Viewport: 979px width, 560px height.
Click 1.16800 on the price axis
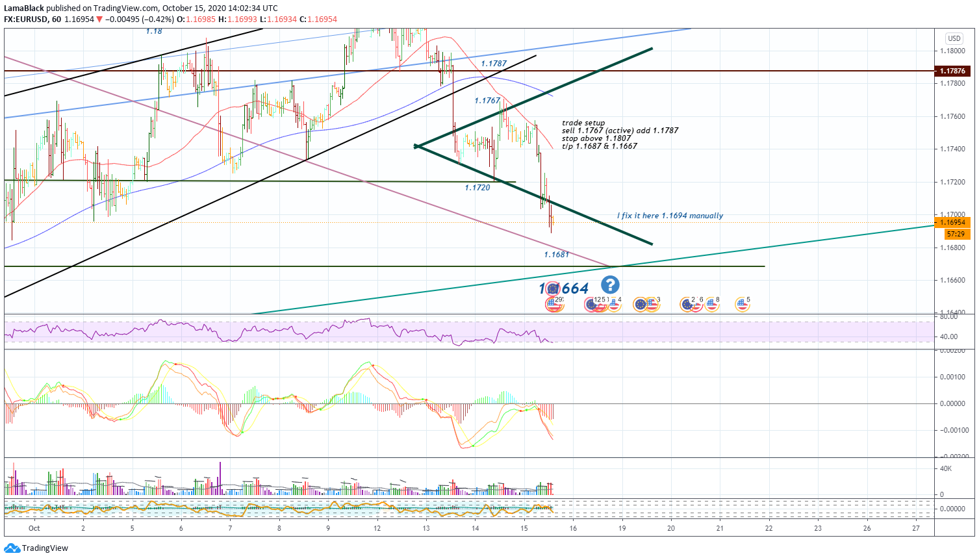pos(952,248)
